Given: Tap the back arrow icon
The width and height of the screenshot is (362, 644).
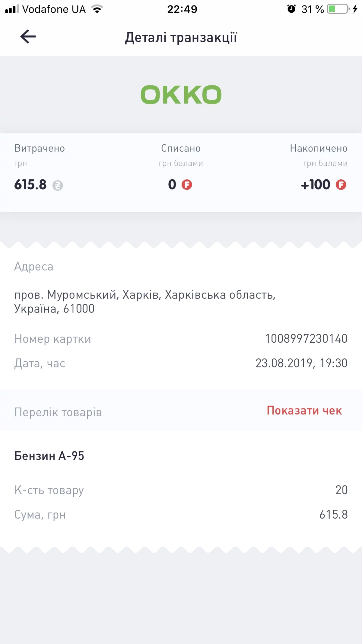Looking at the screenshot, I should coord(28,37).
